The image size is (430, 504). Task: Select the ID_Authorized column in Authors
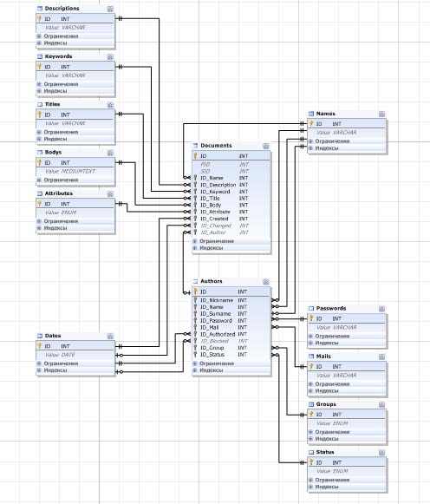pyautogui.click(x=231, y=334)
